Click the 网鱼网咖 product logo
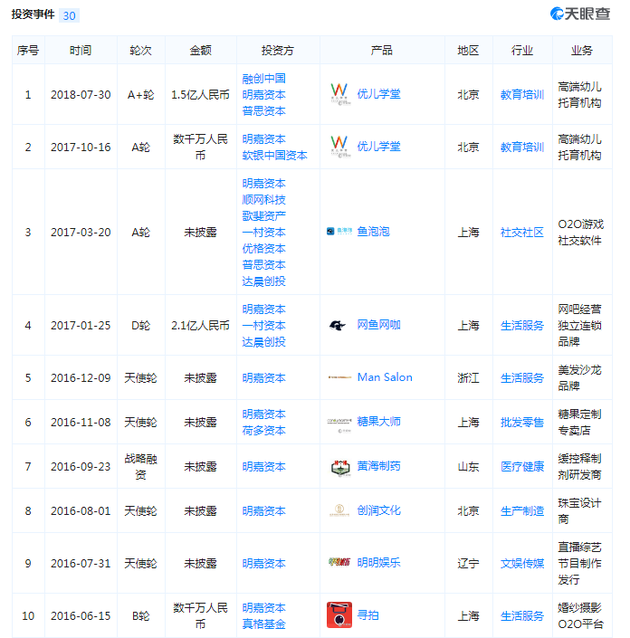This screenshot has height=638, width=630. (x=339, y=325)
